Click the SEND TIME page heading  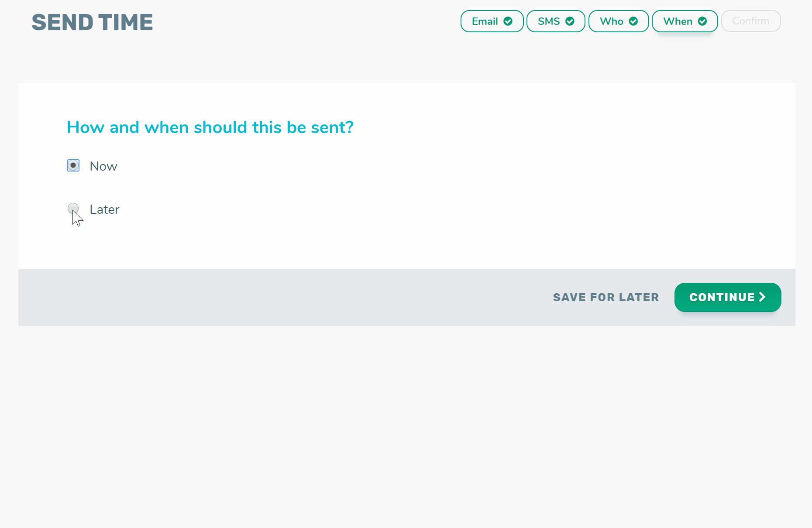92,22
